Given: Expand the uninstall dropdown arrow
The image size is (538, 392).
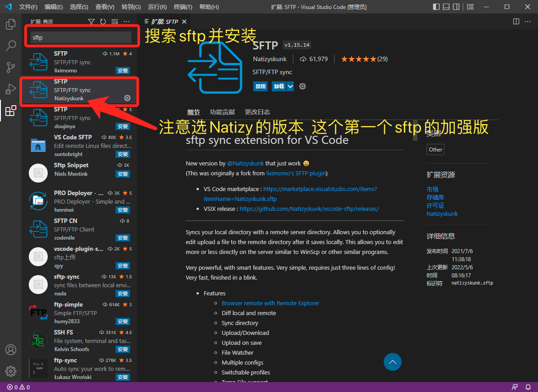Looking at the screenshot, I should click(290, 86).
